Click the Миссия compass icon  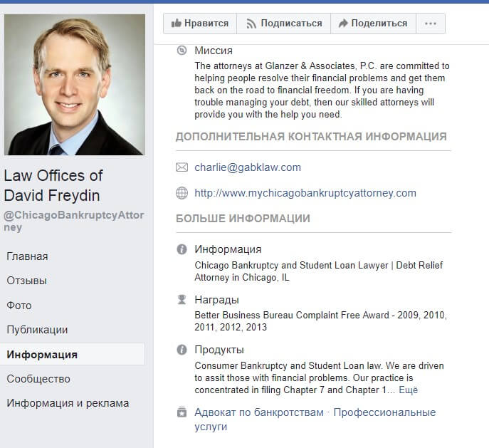(x=182, y=51)
